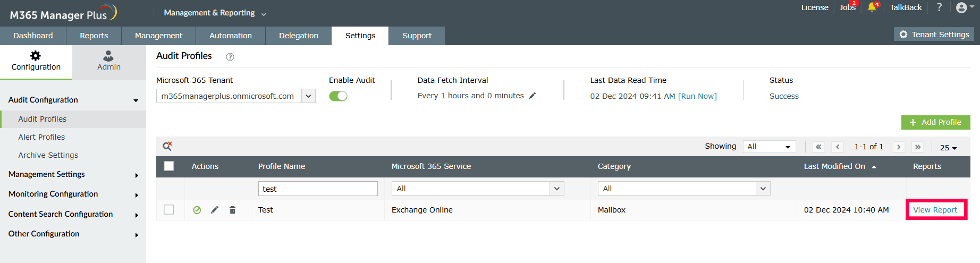Click the Run Now link
The width and height of the screenshot is (980, 263).
coord(697,96)
